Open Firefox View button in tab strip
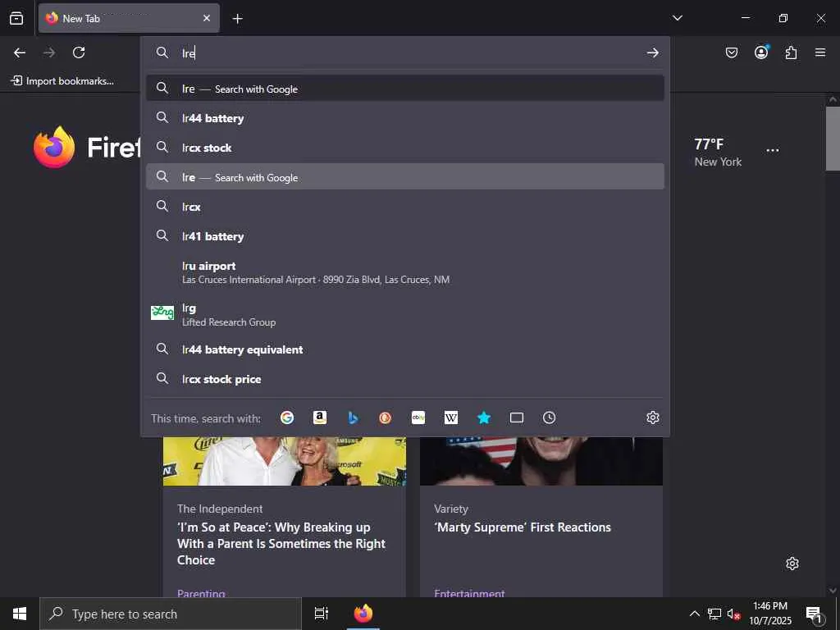Viewport: 840px width, 630px height. point(16,18)
